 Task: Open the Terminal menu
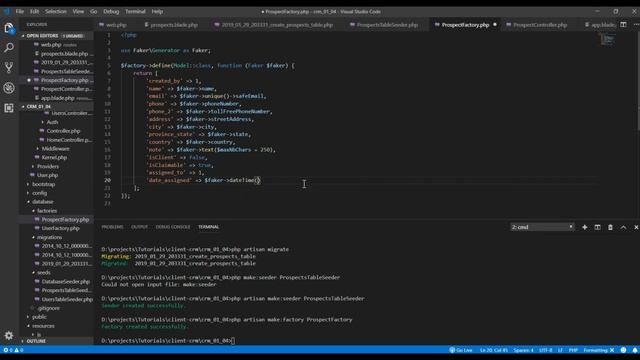pos(136,11)
